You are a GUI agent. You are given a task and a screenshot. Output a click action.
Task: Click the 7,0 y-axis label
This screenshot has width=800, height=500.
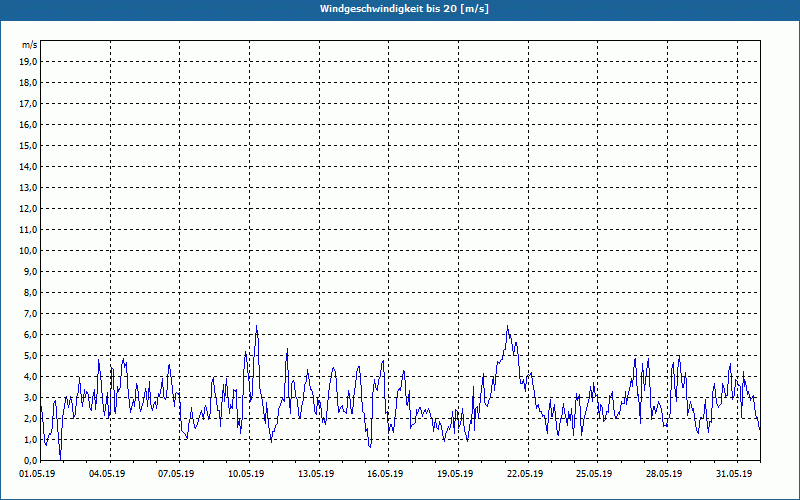[30, 313]
